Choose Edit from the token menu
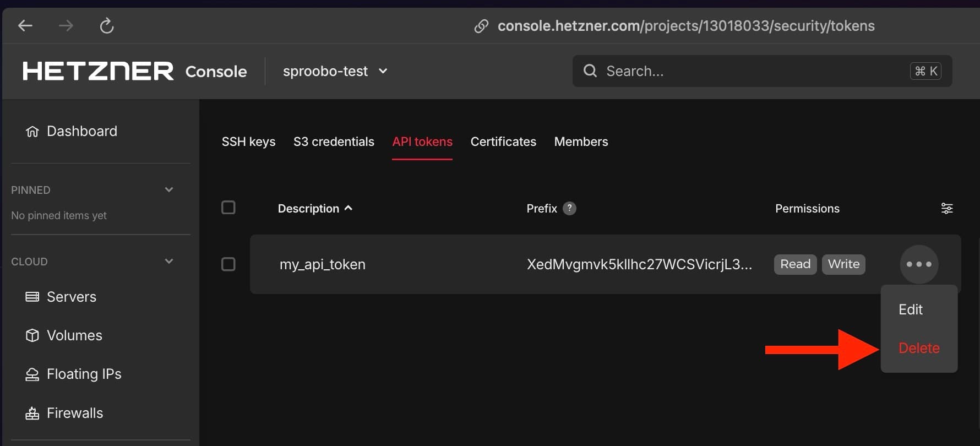The width and height of the screenshot is (980, 446). (911, 309)
